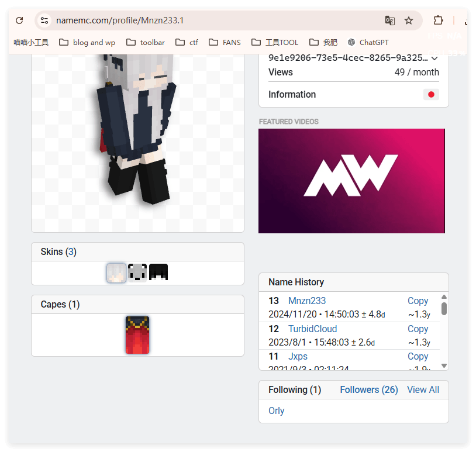Play the featured MW video thumbnail

point(351,181)
